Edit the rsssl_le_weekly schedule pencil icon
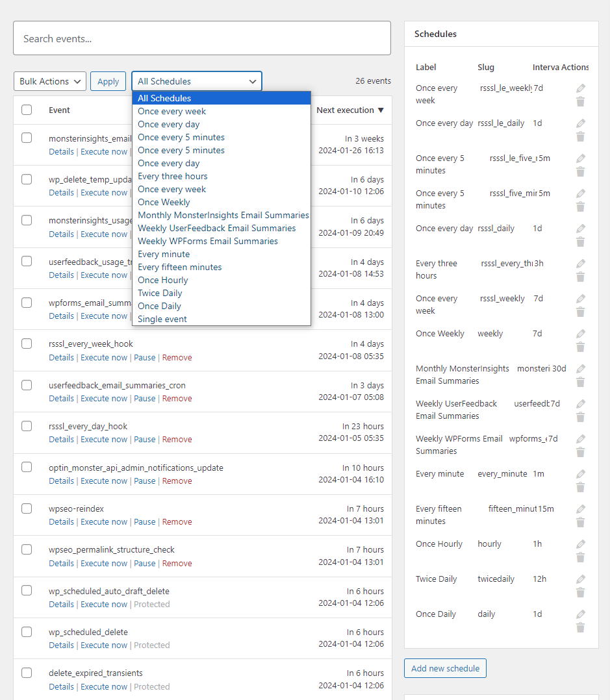The image size is (610, 700). 581,88
